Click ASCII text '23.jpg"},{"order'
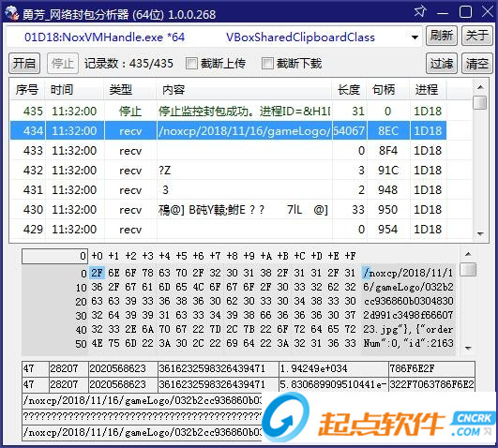 [408, 329]
